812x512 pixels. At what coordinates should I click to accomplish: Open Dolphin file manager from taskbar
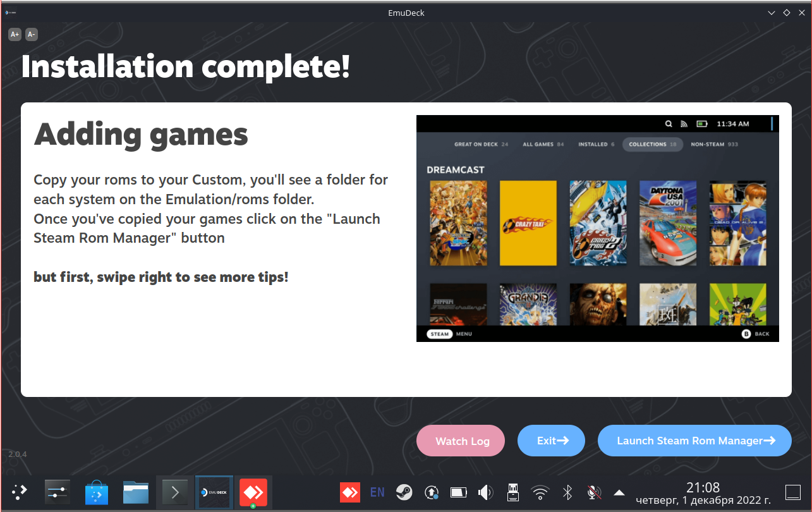(x=136, y=492)
